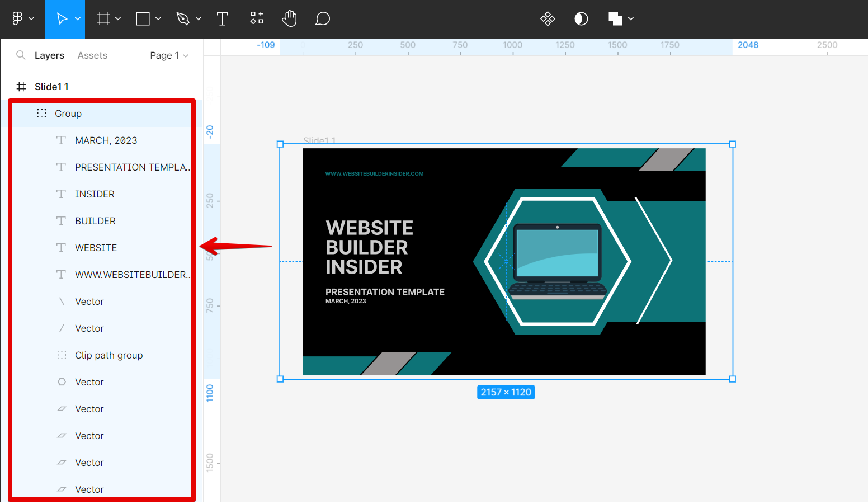Select the Frame tool
The image size is (868, 504).
[x=103, y=19]
